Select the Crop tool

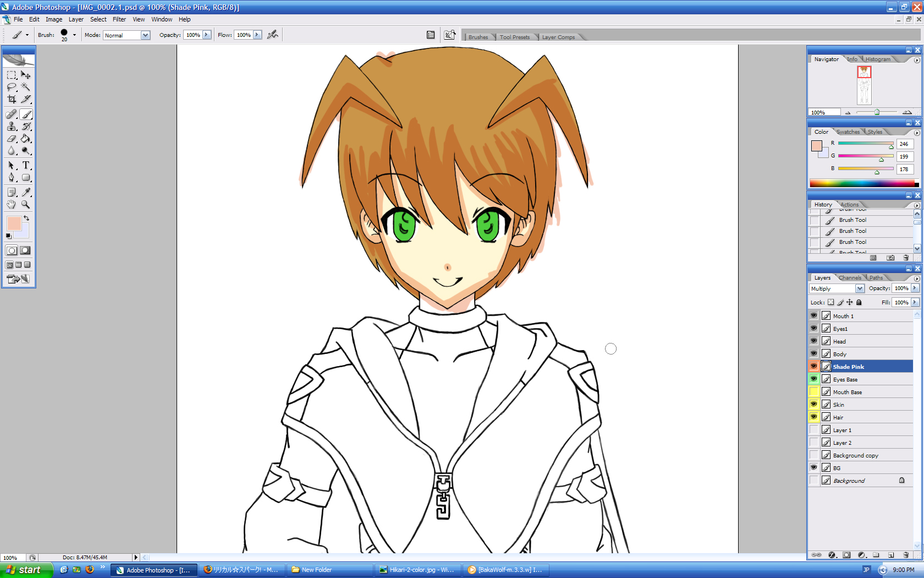pos(12,100)
